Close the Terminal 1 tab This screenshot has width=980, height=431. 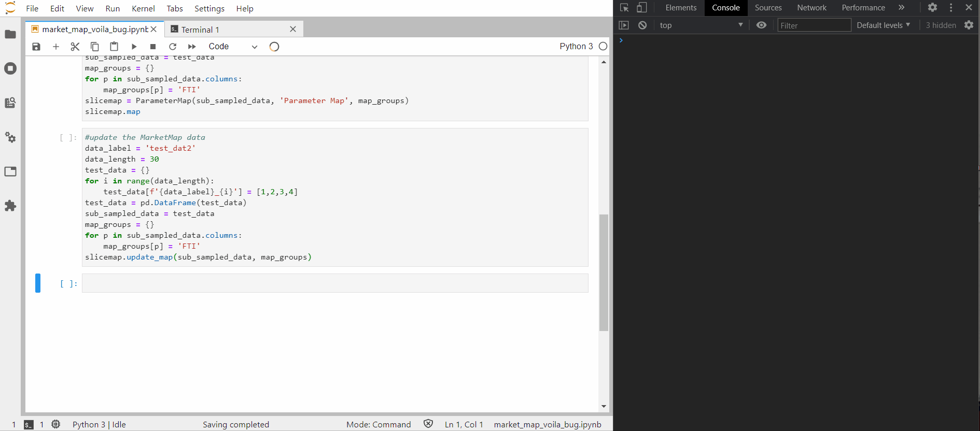point(293,29)
